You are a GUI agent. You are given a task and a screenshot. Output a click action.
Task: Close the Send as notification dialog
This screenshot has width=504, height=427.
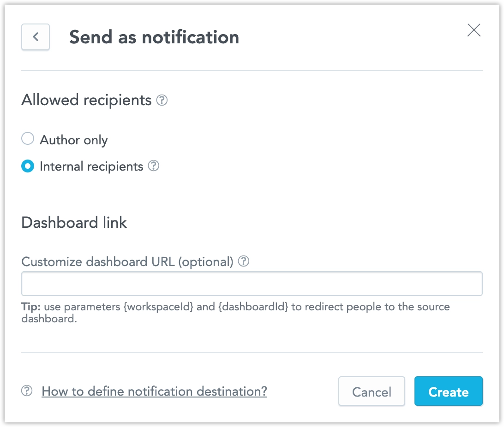(474, 30)
